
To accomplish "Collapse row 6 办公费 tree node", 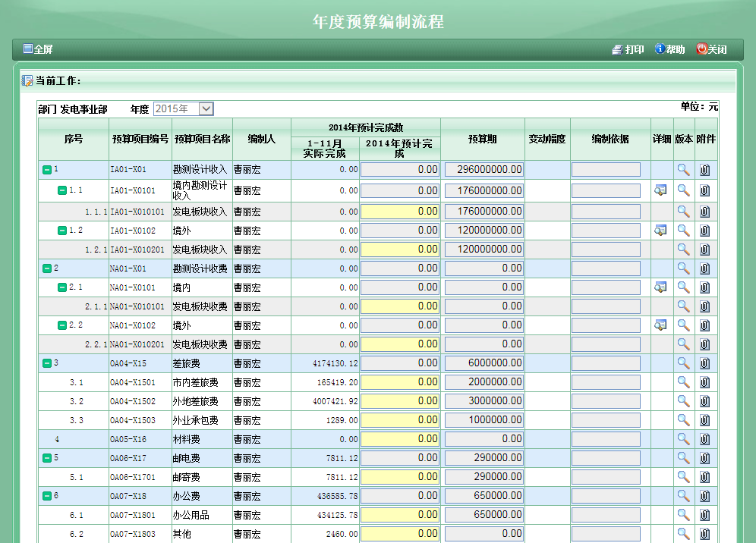I will tap(47, 496).
